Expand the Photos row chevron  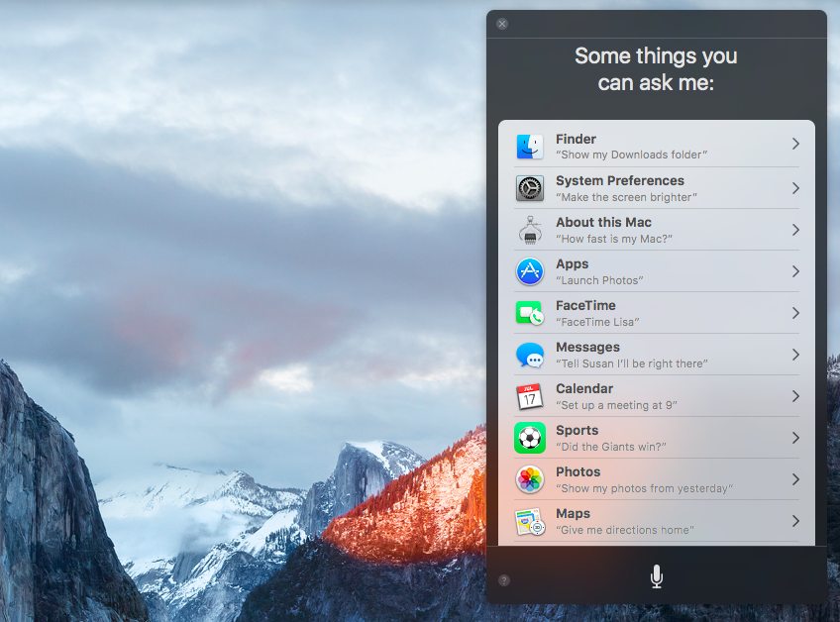[x=795, y=479]
